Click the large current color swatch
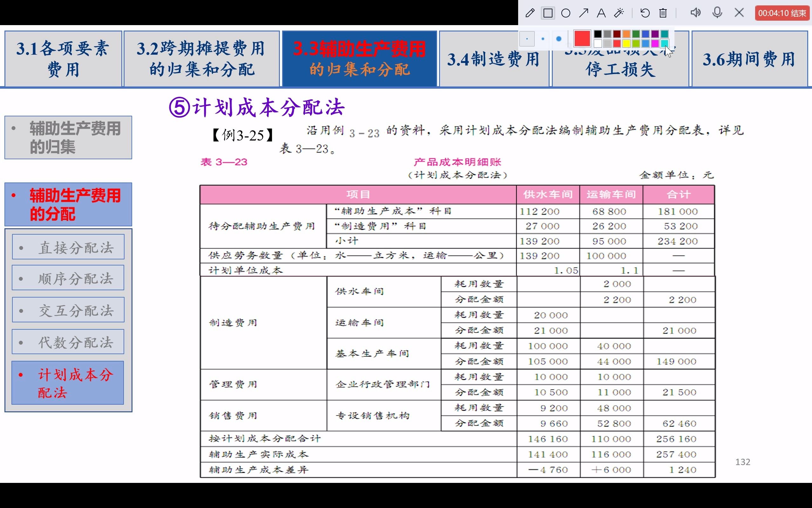Image resolution: width=812 pixels, height=508 pixels. point(582,38)
